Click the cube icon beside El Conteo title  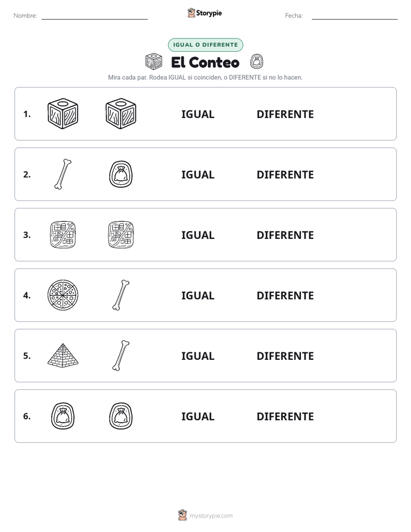pyautogui.click(x=154, y=62)
